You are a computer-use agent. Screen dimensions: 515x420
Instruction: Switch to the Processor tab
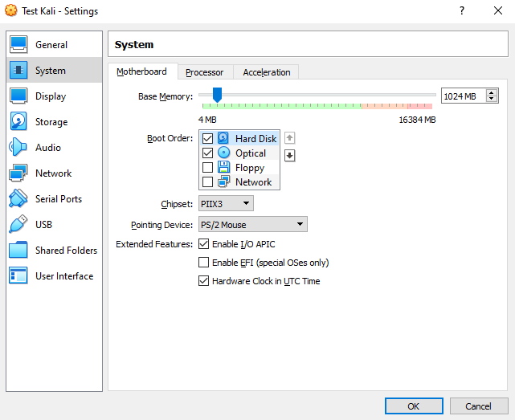(204, 72)
